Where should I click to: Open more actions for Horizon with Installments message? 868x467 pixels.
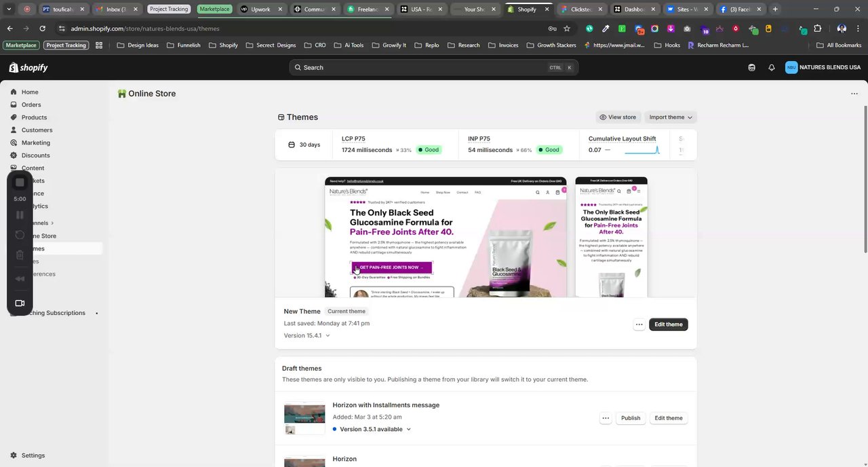(606, 418)
